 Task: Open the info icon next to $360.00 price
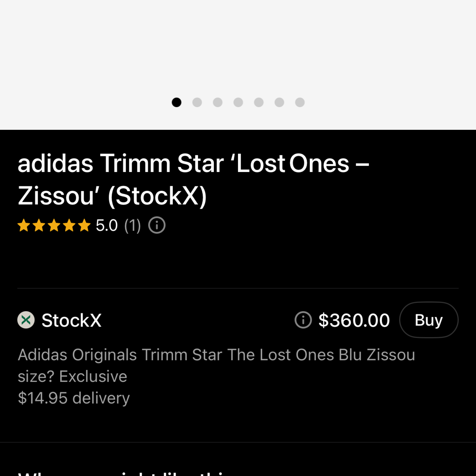(303, 320)
